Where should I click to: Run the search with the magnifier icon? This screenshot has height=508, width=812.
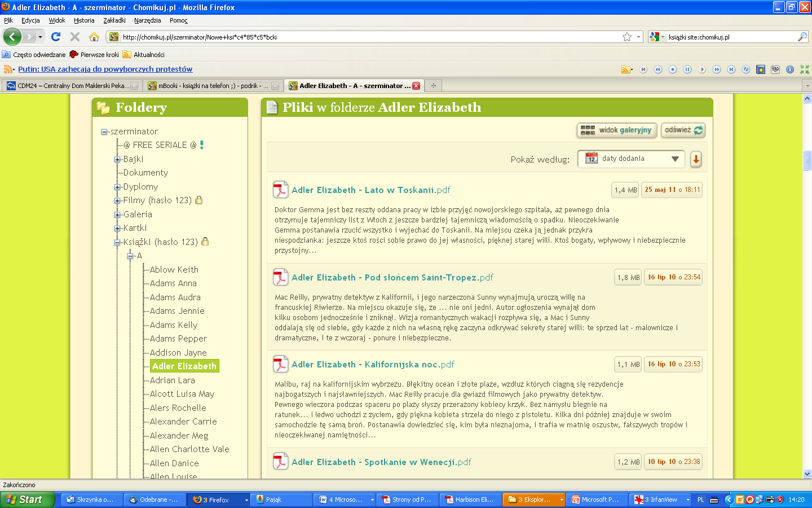point(802,37)
